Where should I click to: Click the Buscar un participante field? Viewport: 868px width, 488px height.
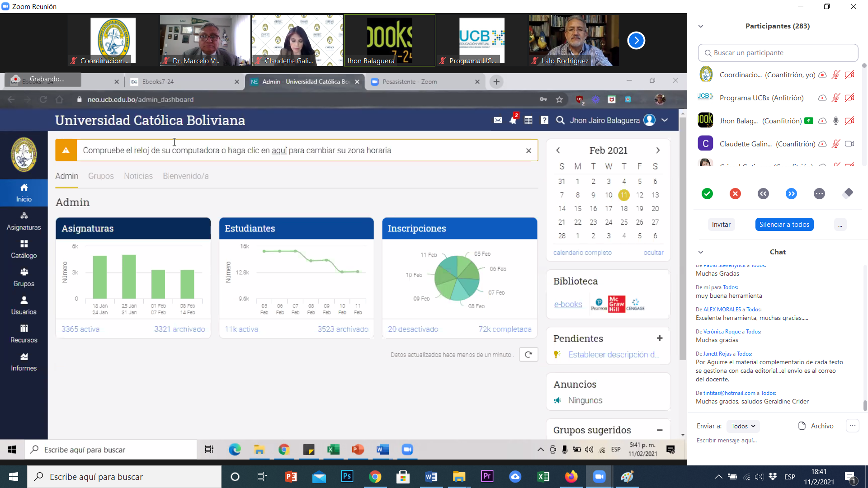pyautogui.click(x=778, y=53)
